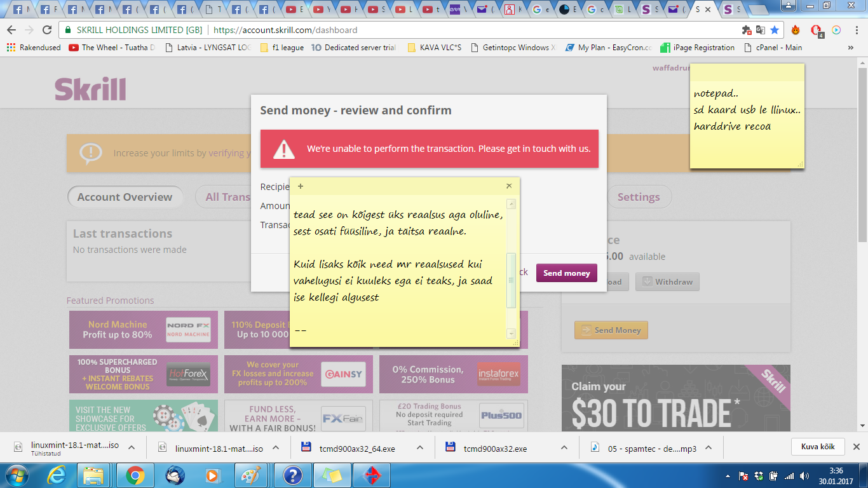
Task: Switch to the All Transactions tab
Action: (241, 197)
